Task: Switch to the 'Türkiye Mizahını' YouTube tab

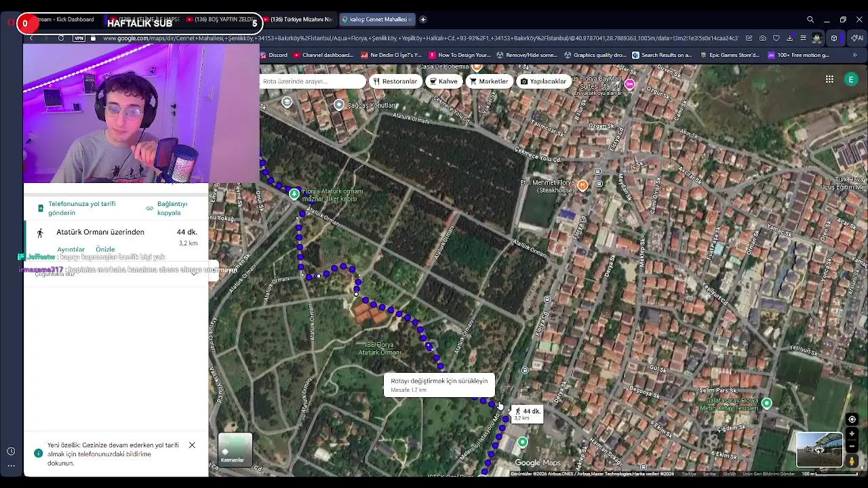Action: pyautogui.click(x=298, y=20)
